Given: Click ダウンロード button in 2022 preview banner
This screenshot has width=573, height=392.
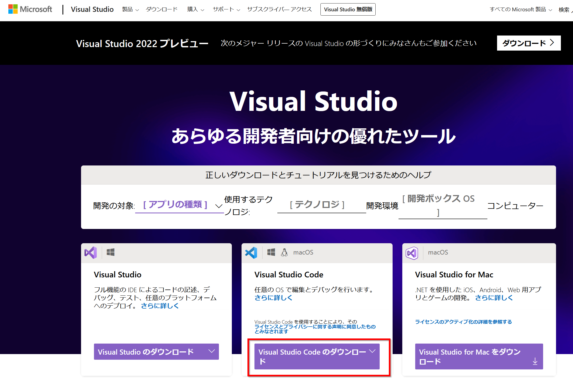Looking at the screenshot, I should [528, 43].
